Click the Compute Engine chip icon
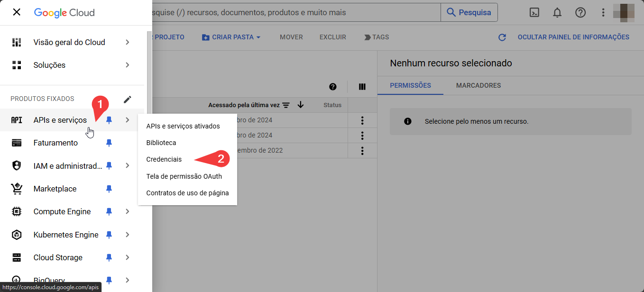 pyautogui.click(x=17, y=211)
